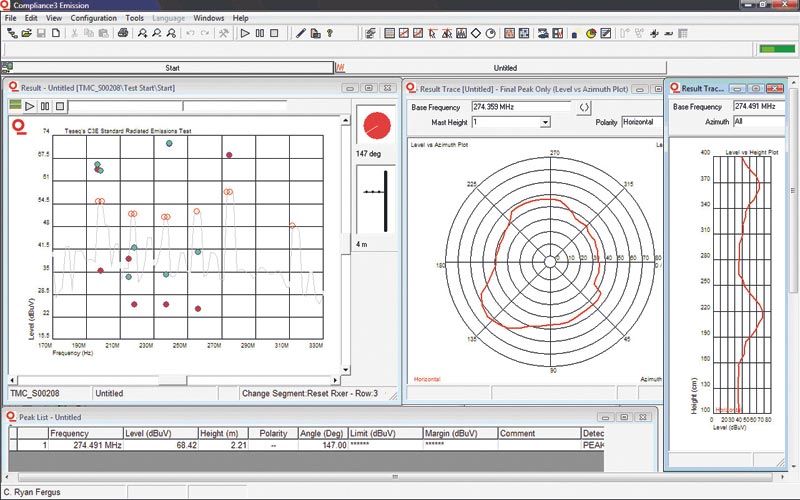
Task: Click the 'Change Segment:Reset Rxer - Row:3' status text
Action: point(310,393)
